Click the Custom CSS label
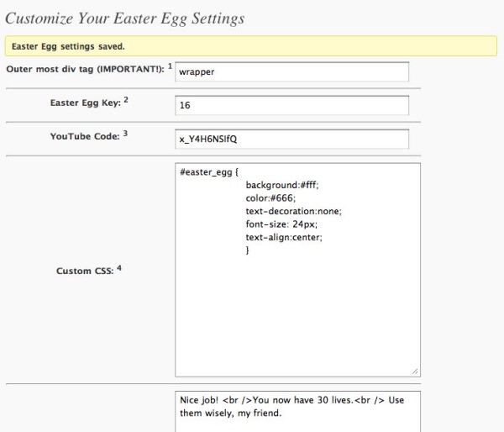 click(84, 271)
